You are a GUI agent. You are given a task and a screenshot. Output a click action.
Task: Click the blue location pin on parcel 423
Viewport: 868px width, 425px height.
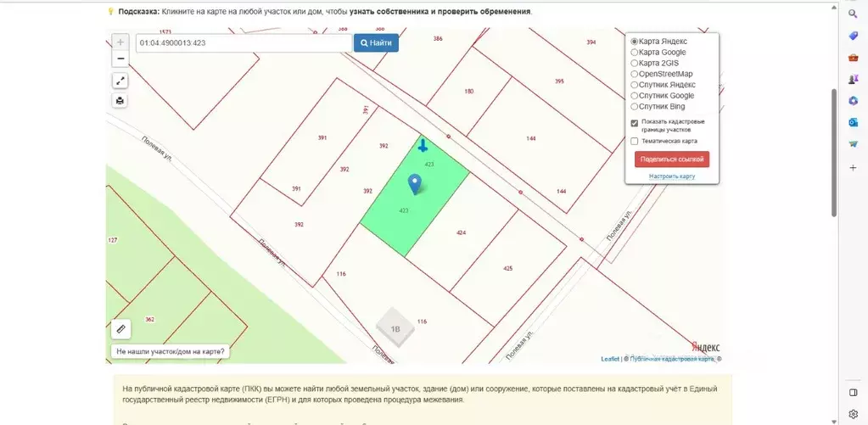415,183
